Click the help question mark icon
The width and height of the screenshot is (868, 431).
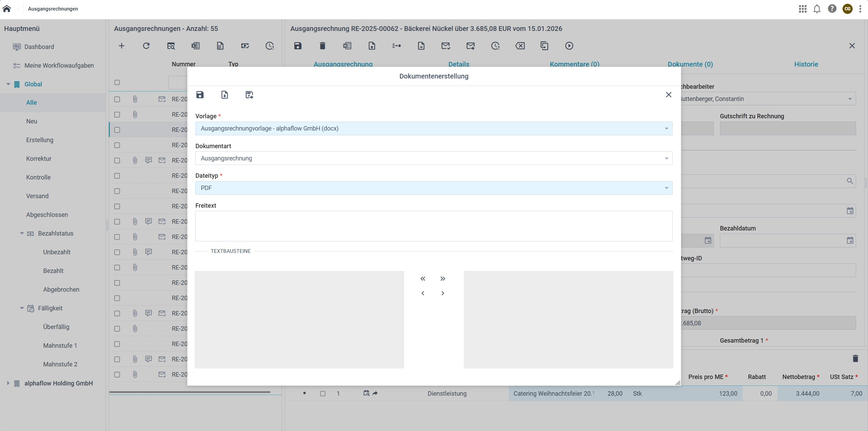tap(832, 9)
